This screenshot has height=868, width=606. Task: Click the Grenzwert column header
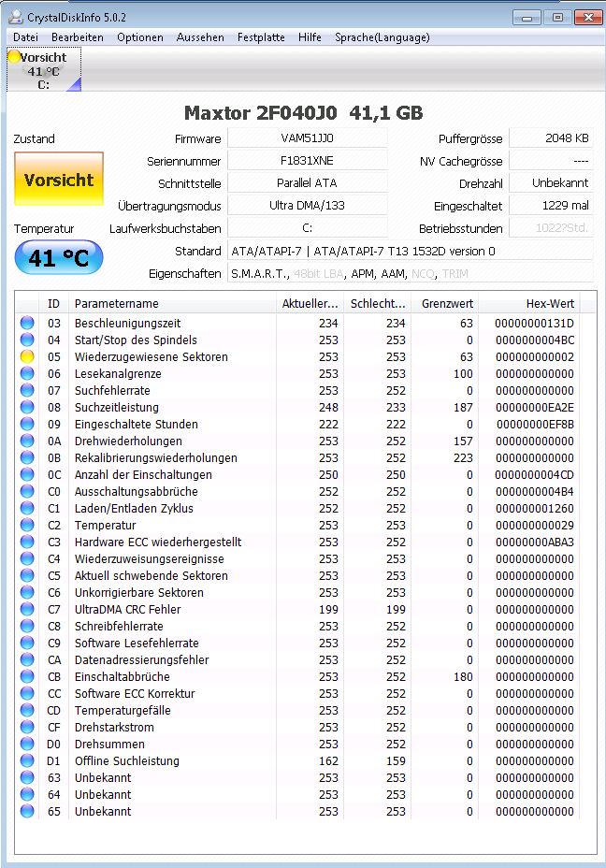pos(445,303)
